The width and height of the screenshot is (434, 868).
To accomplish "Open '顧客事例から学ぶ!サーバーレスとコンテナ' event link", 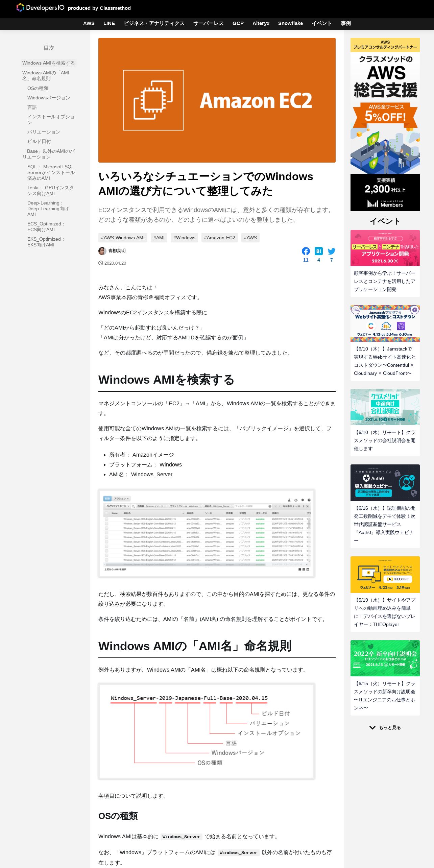I will [385, 281].
